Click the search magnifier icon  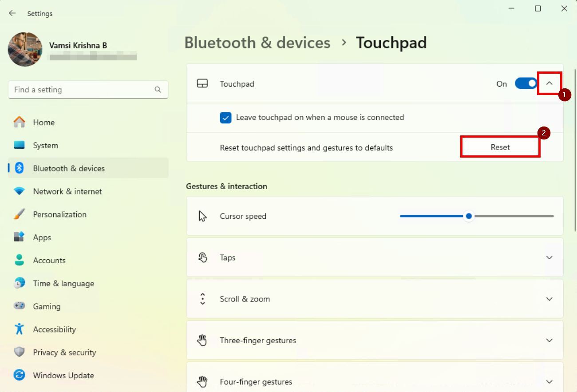point(158,90)
